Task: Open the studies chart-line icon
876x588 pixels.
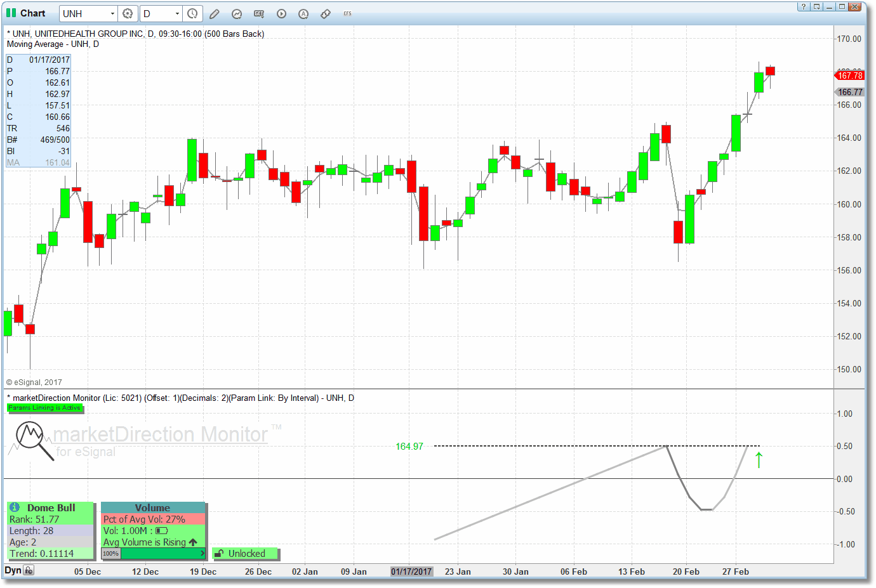Action: (x=237, y=13)
